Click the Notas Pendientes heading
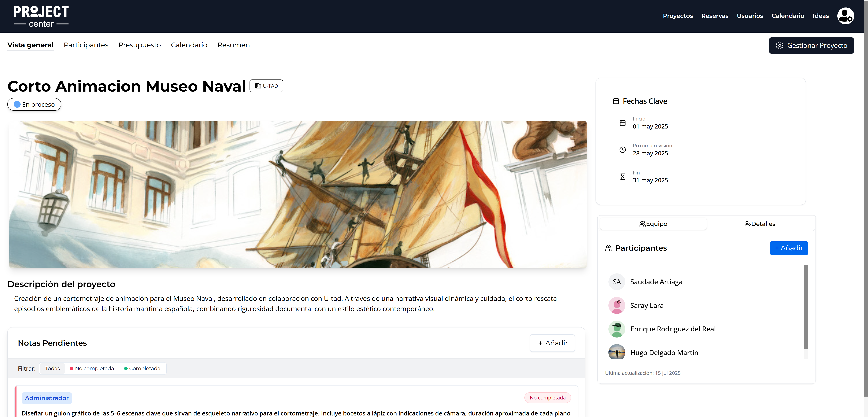This screenshot has width=868, height=417. coord(52,343)
